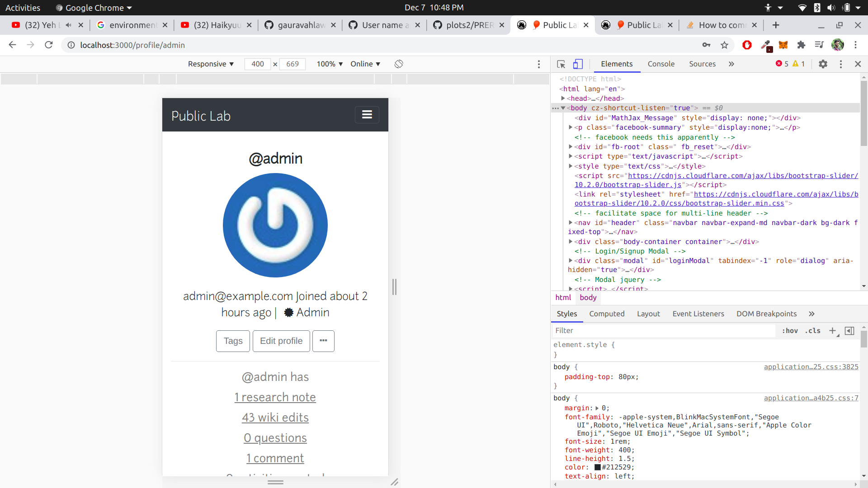Screen dimensions: 868x488
Task: Expand the head element node
Action: point(563,99)
